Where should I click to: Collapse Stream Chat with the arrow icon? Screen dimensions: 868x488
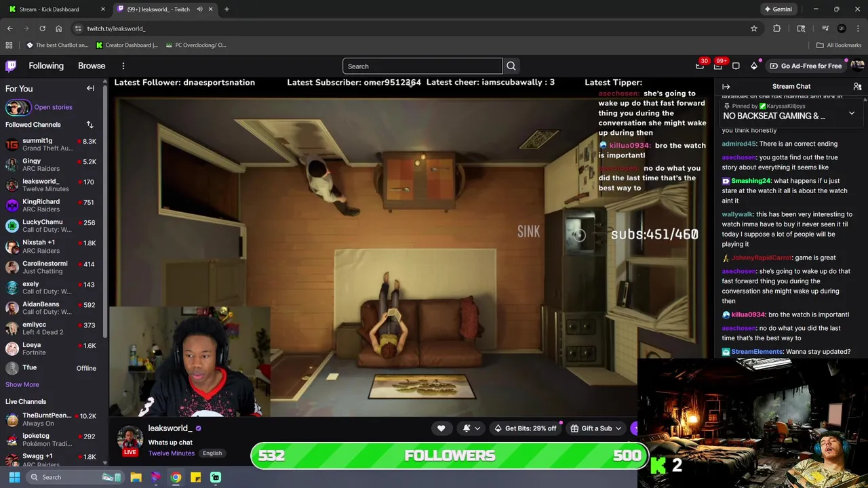726,87
